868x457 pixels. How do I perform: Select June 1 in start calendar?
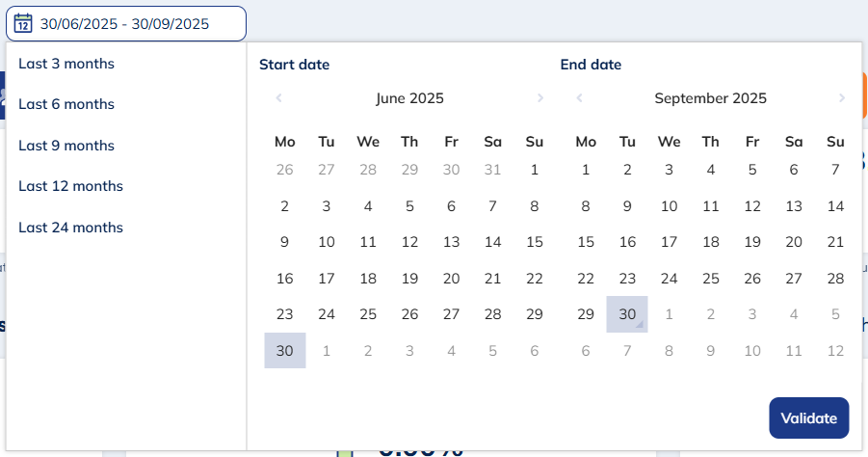pos(535,170)
